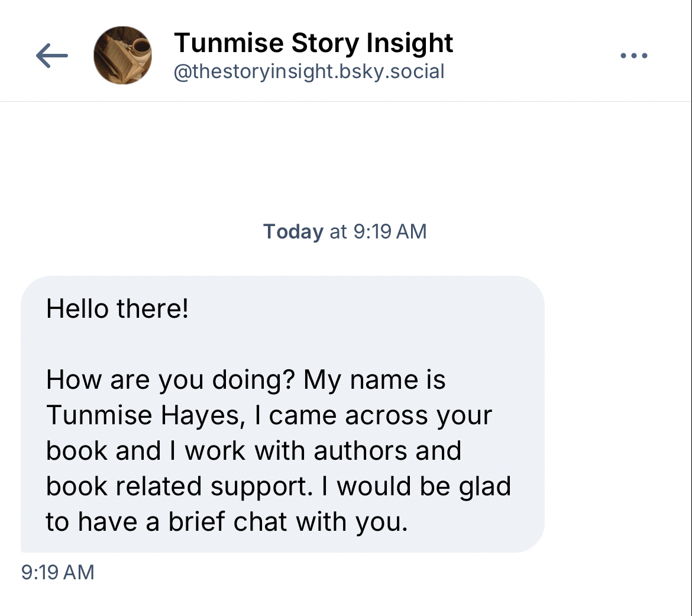Click the 9:19 AM timestamp below the message
The height and width of the screenshot is (616, 692).
(57, 572)
